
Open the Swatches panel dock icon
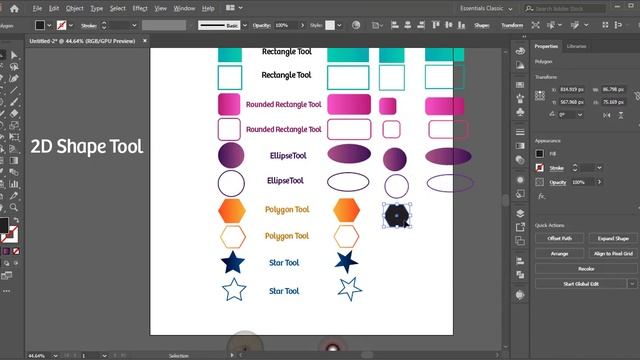point(520,84)
